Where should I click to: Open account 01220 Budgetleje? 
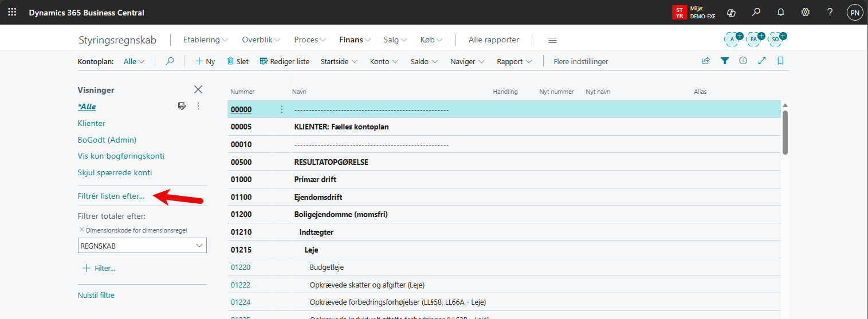[x=241, y=267]
